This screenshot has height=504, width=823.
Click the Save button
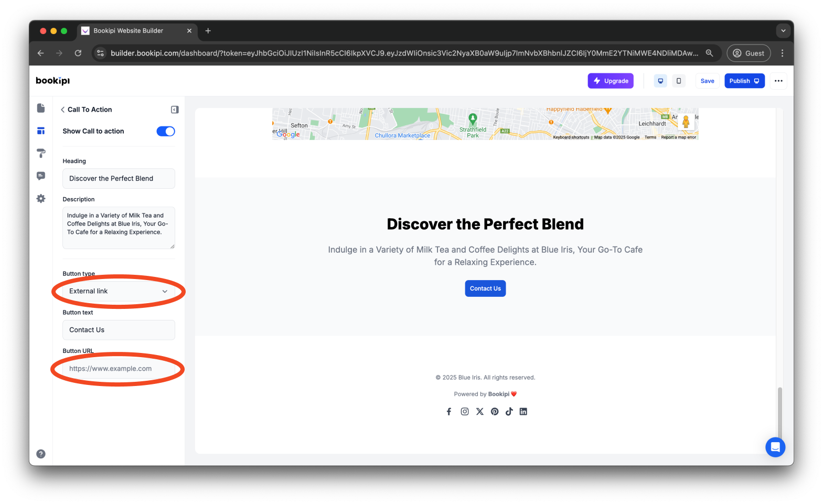(x=707, y=81)
